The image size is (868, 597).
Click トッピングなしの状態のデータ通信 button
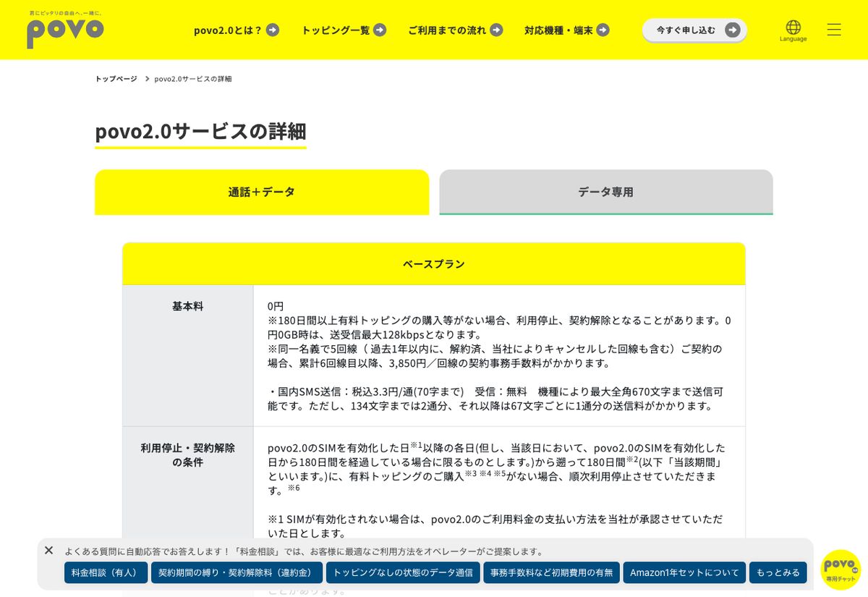pyautogui.click(x=403, y=572)
